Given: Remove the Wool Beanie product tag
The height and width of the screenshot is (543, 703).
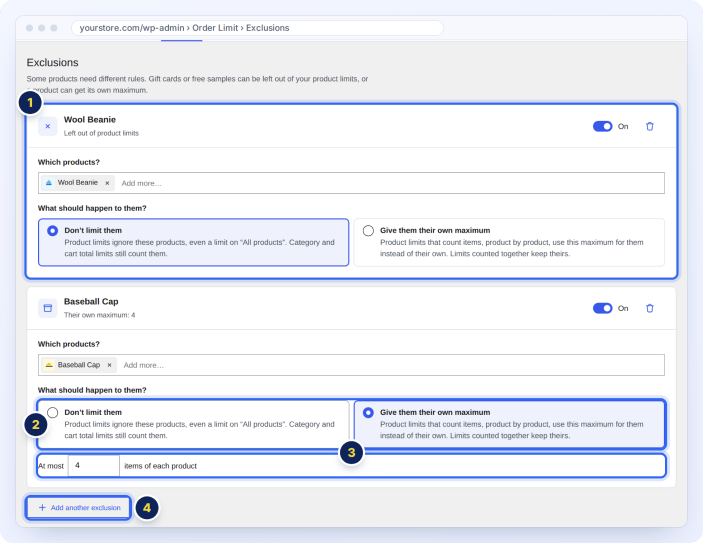Looking at the screenshot, I should click(x=107, y=183).
